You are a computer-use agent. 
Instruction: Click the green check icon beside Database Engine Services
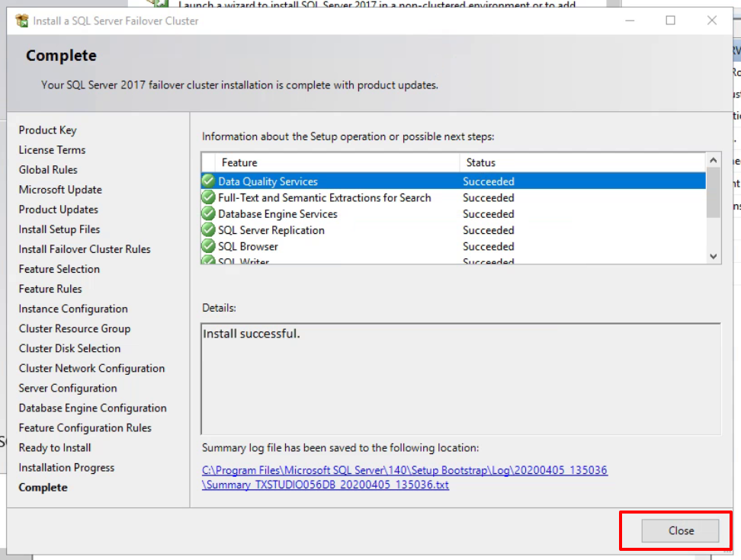208,213
